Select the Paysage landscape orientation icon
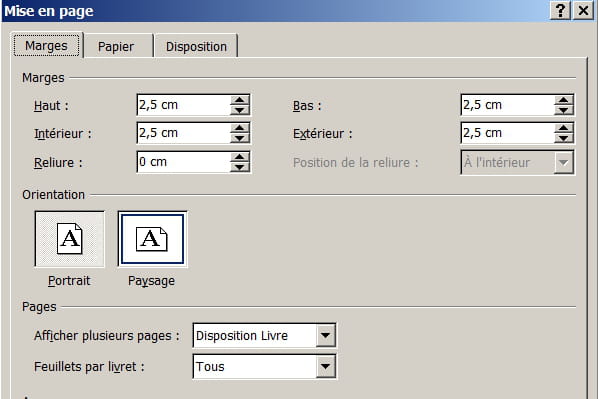Screen dimensions: 598x399 (x=153, y=239)
